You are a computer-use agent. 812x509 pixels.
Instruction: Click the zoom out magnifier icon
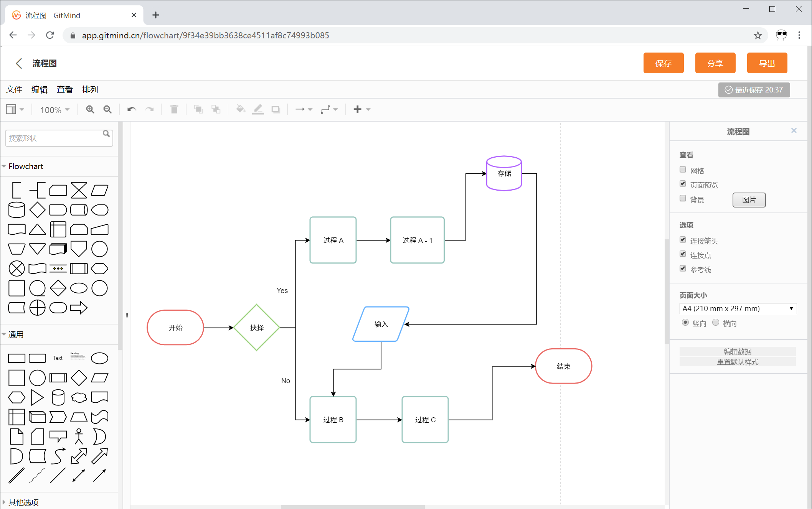click(107, 110)
